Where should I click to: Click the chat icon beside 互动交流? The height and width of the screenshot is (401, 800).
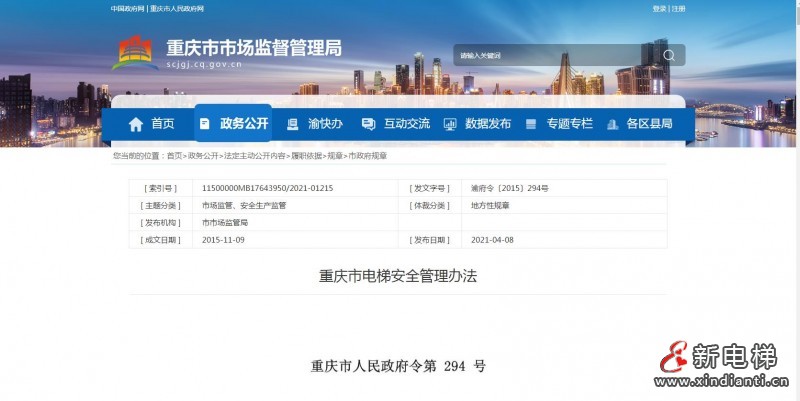368,124
